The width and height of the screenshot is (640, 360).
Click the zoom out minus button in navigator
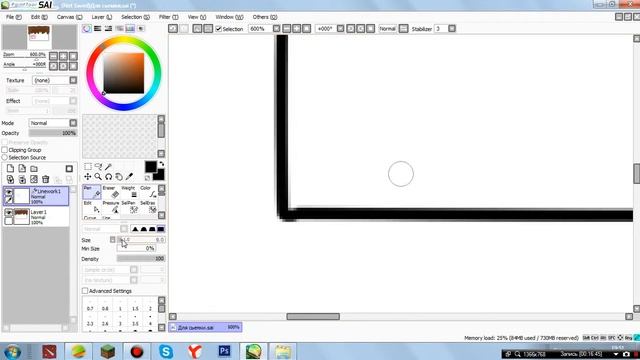coord(53,56)
